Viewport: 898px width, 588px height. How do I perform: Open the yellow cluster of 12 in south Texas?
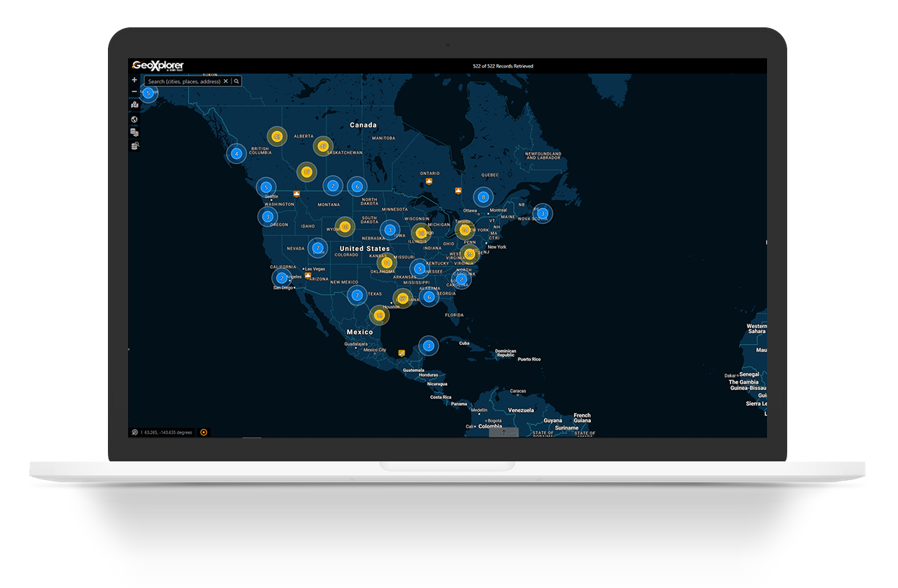coord(379,315)
